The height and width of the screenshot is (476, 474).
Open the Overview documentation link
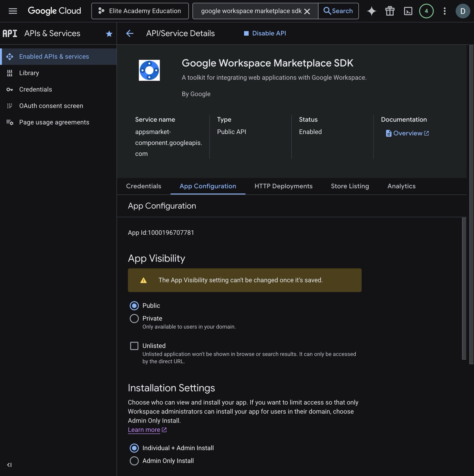tap(407, 133)
